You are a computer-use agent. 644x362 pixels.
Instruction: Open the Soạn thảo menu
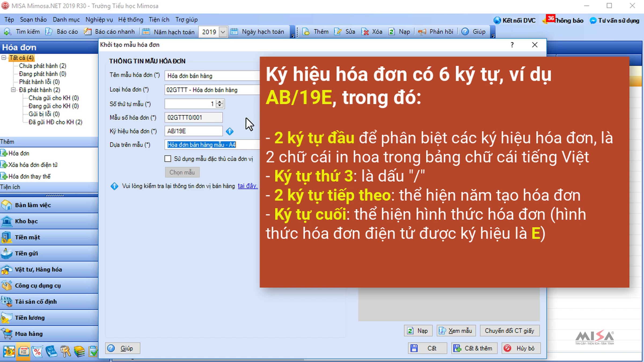[x=33, y=20]
